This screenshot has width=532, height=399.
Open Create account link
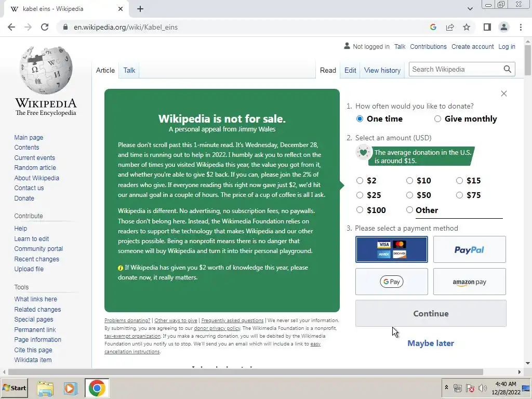472,46
